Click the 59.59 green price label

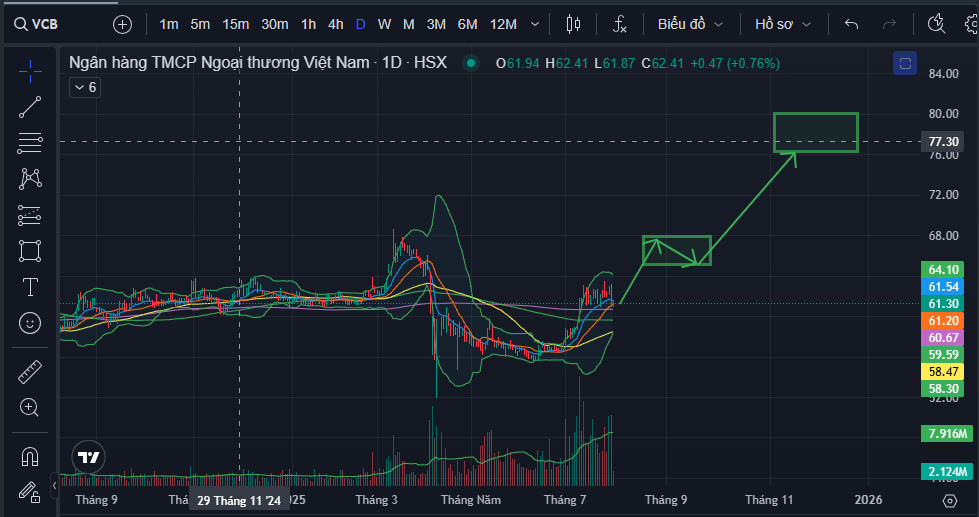tap(943, 355)
